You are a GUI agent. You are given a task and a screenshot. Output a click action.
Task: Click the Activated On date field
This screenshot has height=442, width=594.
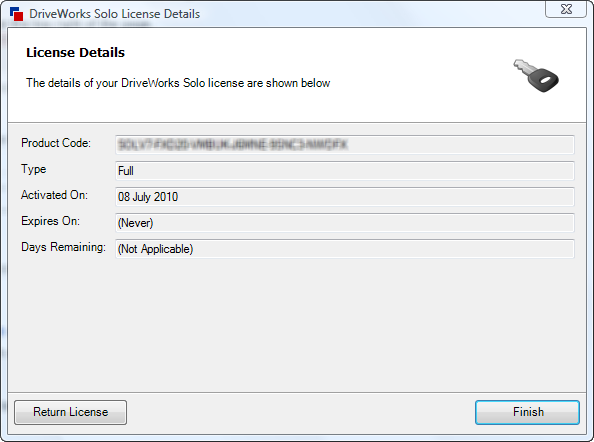[345, 197]
